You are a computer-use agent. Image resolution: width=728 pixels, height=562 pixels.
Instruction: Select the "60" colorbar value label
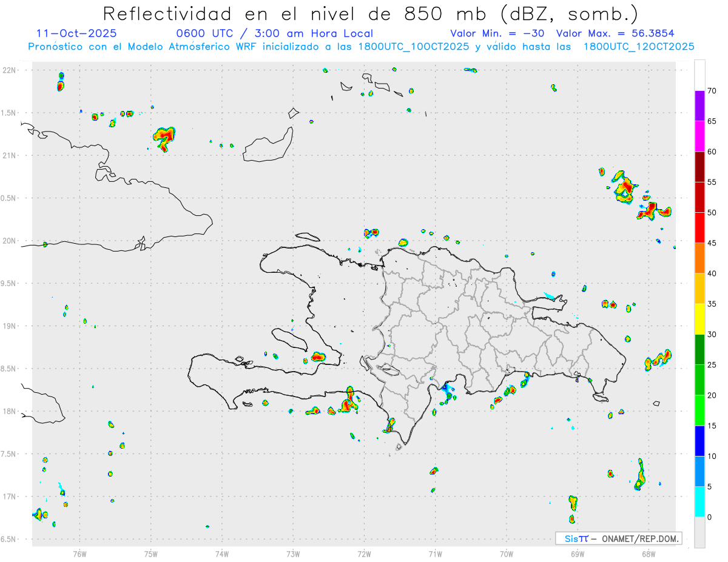(x=712, y=152)
